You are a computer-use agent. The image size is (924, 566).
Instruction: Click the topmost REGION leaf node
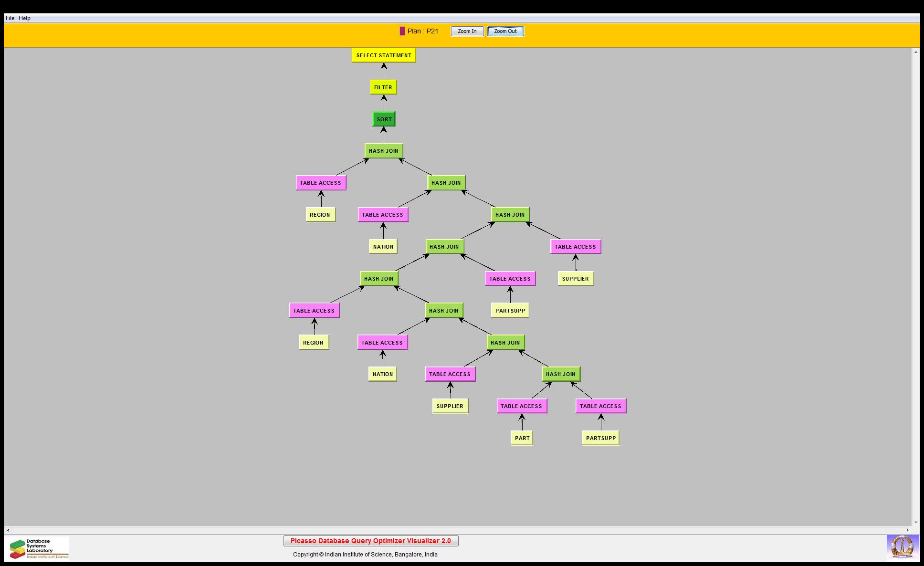pos(320,215)
